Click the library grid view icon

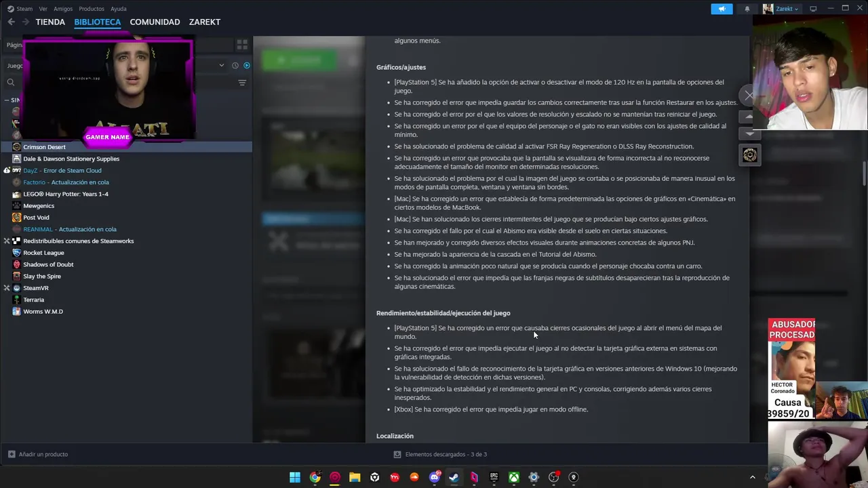coord(242,45)
